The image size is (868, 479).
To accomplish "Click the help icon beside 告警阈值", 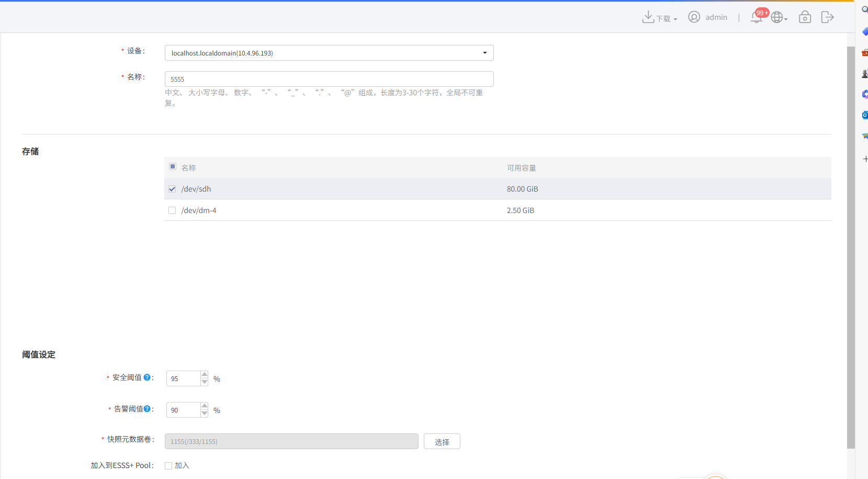I will coord(147,409).
